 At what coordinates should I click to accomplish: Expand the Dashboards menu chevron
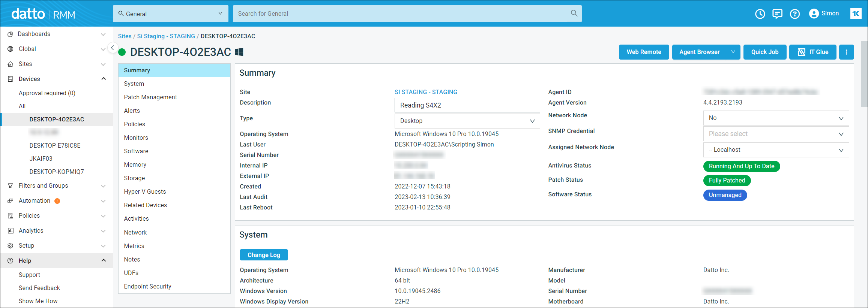click(103, 34)
